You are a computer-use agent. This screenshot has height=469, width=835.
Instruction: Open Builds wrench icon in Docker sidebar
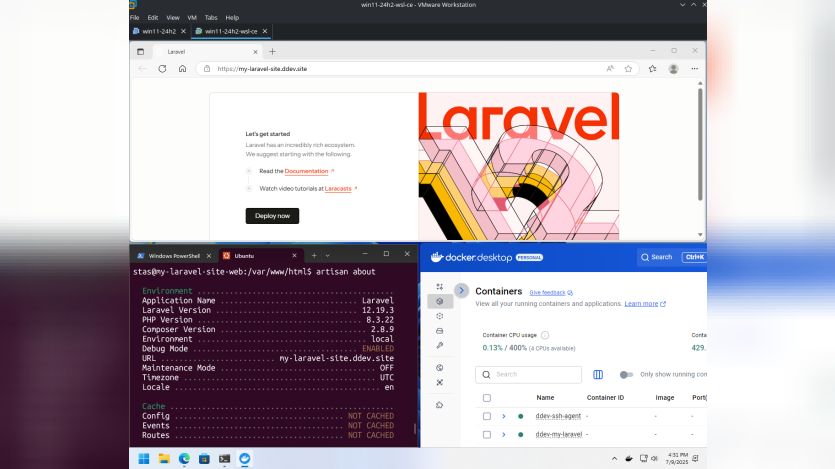[x=439, y=345]
